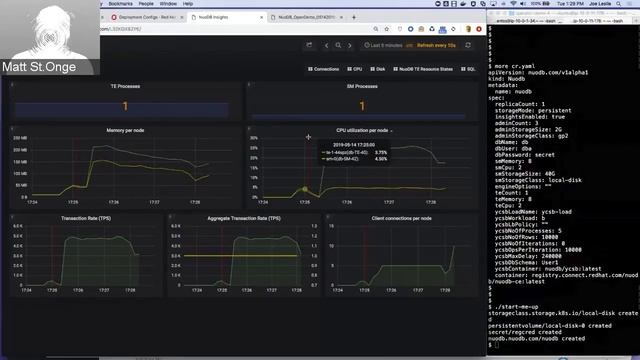
Task: Click the Wi-Fi status icon in menu bar
Action: tap(513, 4)
